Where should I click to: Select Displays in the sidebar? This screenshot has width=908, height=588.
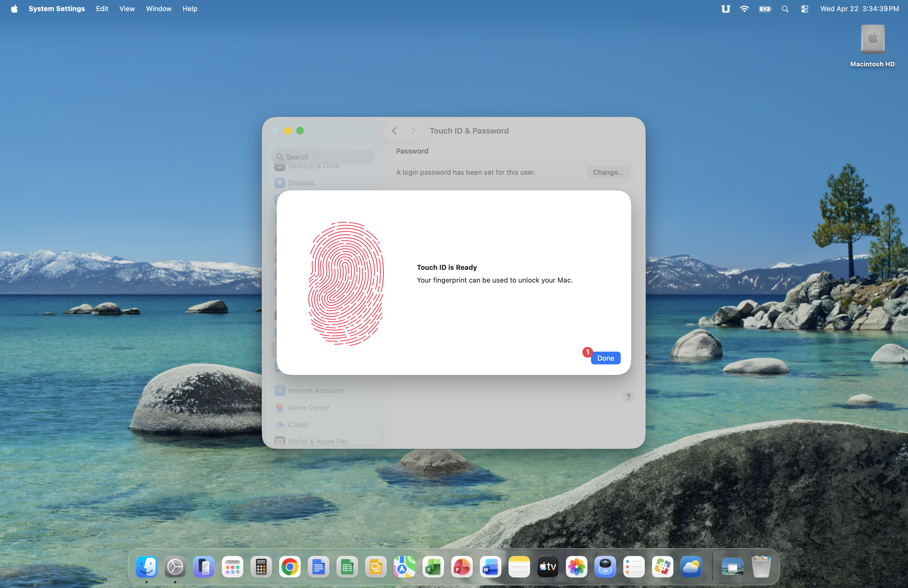pyautogui.click(x=301, y=183)
